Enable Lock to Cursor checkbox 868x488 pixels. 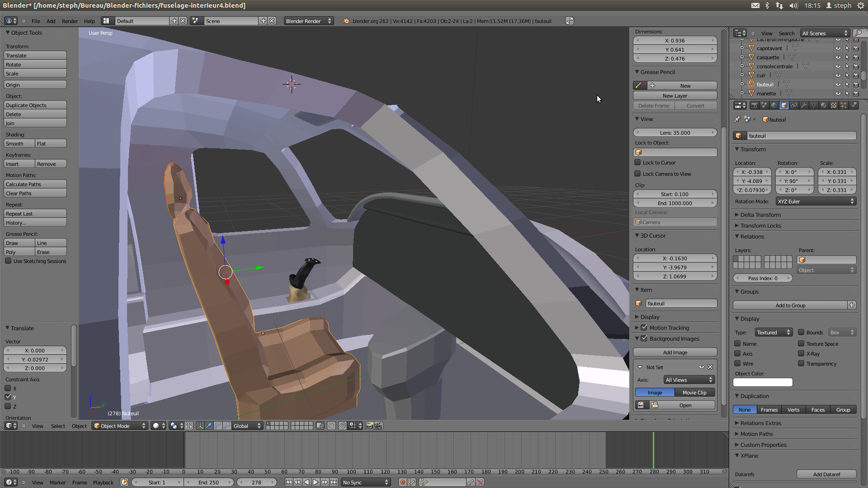click(x=637, y=162)
